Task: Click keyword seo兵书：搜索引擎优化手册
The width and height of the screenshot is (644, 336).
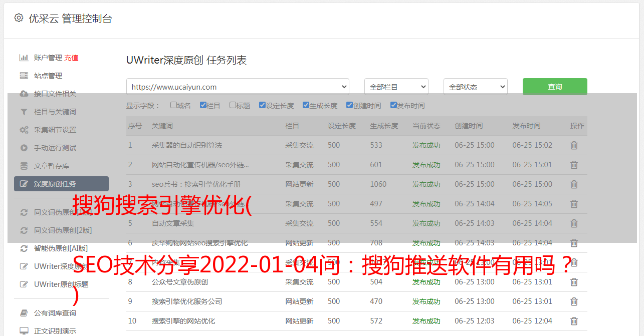Action: tap(196, 184)
